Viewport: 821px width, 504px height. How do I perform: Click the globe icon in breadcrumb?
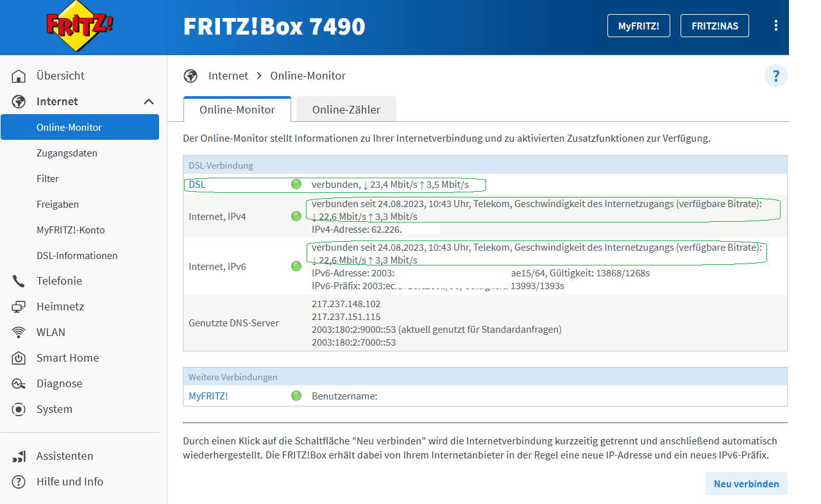(190, 76)
